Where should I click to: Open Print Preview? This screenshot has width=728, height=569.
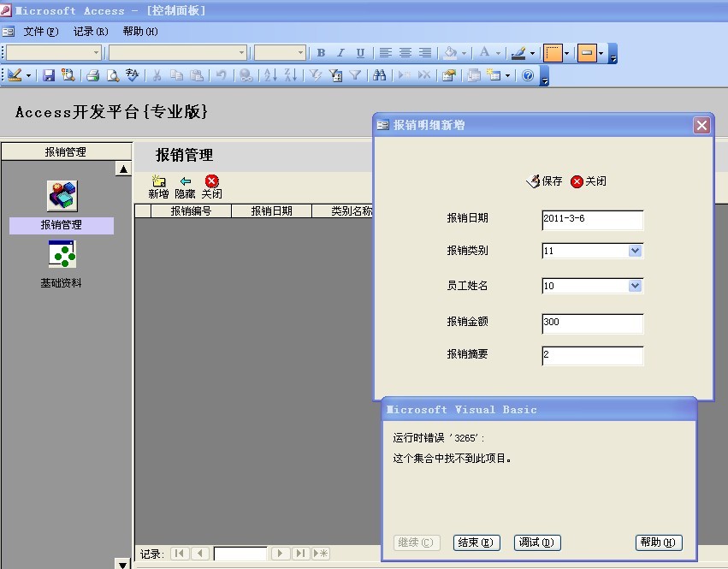[x=113, y=75]
